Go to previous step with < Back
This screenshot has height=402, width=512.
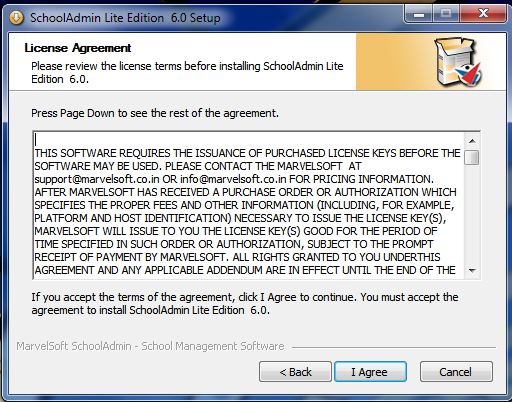[x=295, y=372]
